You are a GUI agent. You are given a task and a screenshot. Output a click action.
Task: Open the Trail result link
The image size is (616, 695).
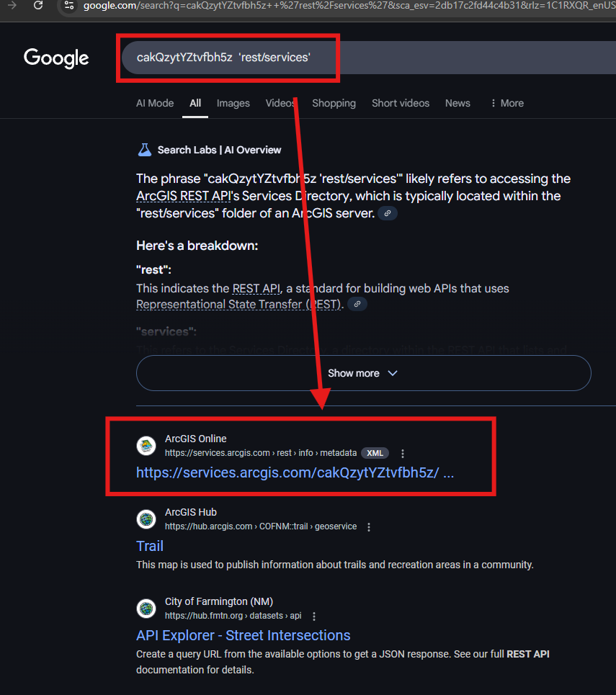click(149, 546)
